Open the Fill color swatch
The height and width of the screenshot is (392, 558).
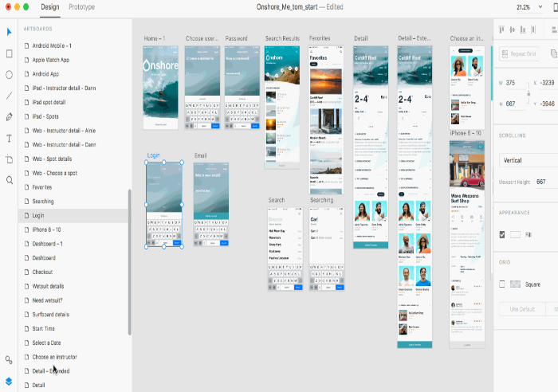[x=515, y=234]
